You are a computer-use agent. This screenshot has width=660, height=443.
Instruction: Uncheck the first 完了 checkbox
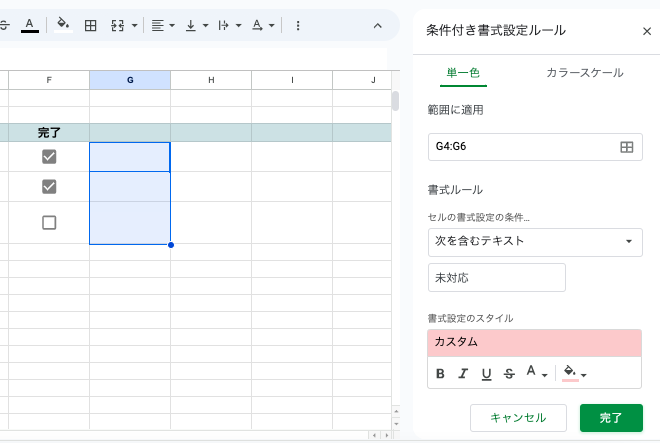(49, 157)
